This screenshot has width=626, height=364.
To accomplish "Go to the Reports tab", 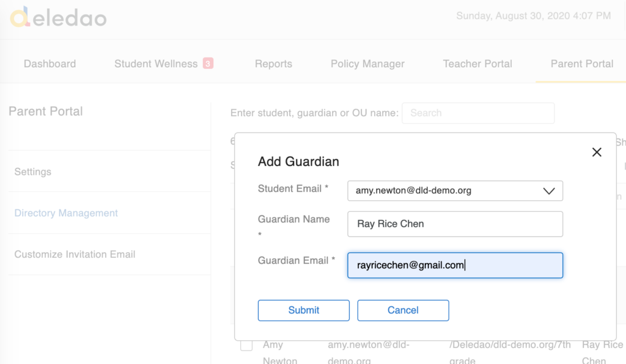I will click(273, 64).
